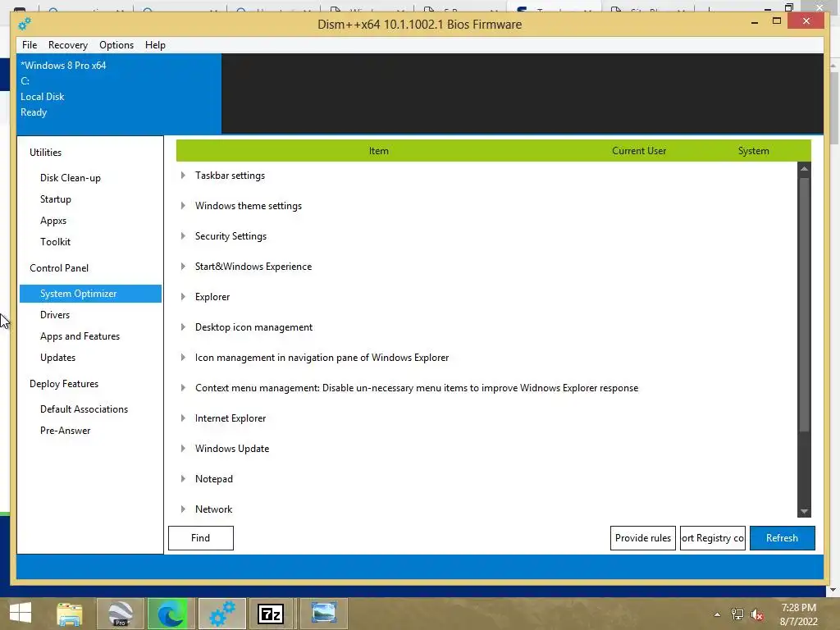840x630 pixels.
Task: Click the Refresh button
Action: [x=782, y=538]
